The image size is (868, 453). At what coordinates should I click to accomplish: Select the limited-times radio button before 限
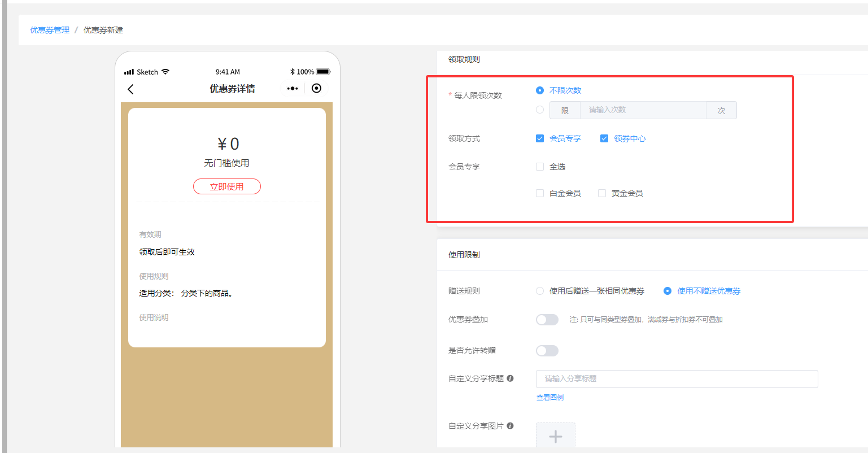click(540, 110)
